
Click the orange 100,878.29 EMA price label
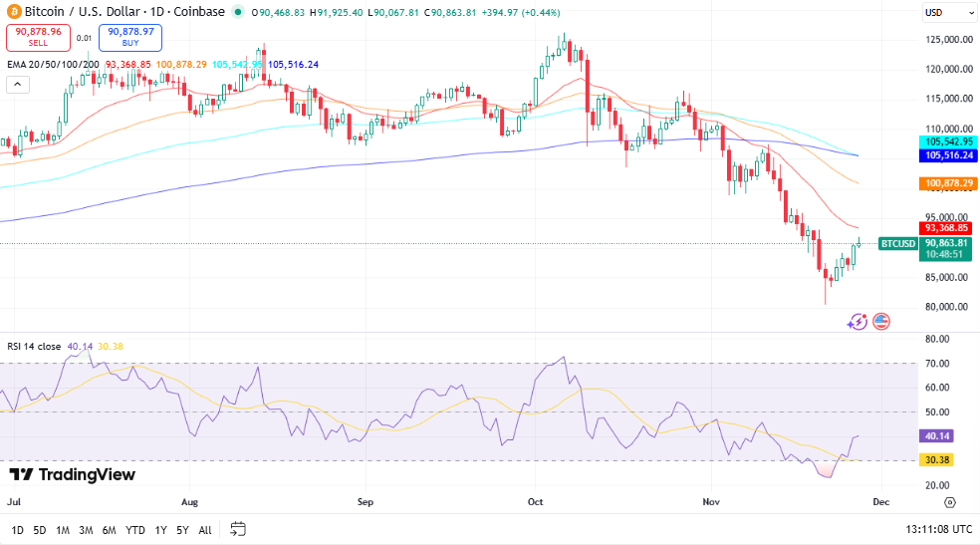pyautogui.click(x=948, y=183)
